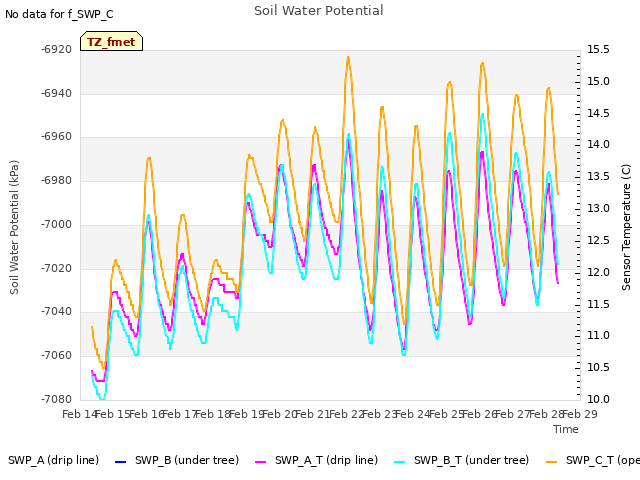Click the 15.5 temperature axis value
This screenshot has width=640, height=480.
tap(598, 50)
